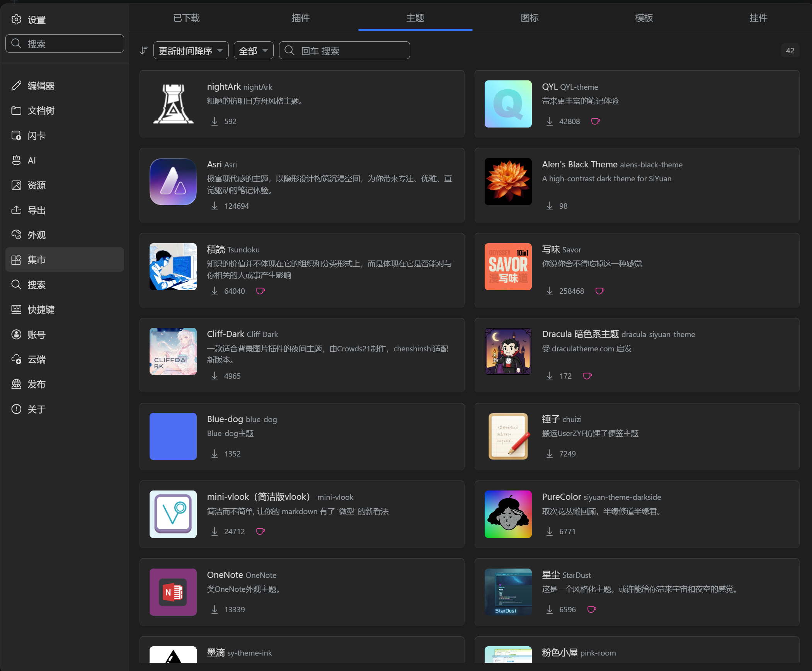Click the Blue-dog blue thumbnail
812x671 pixels.
(173, 436)
